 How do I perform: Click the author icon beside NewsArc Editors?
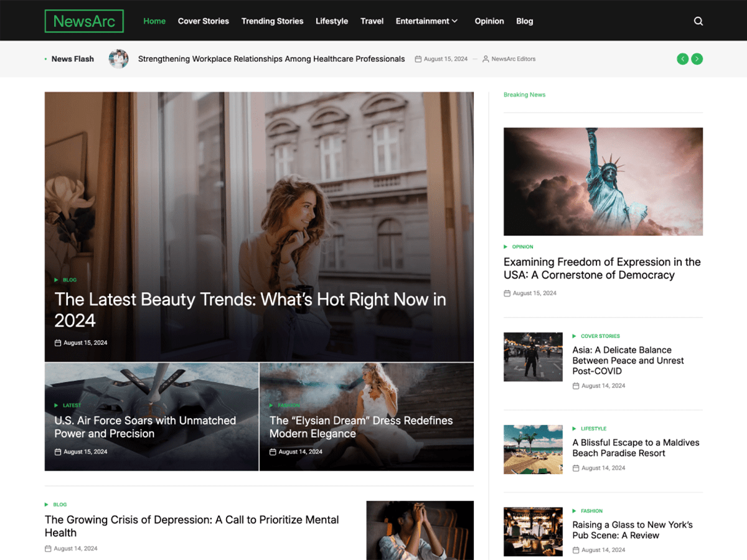tap(485, 58)
